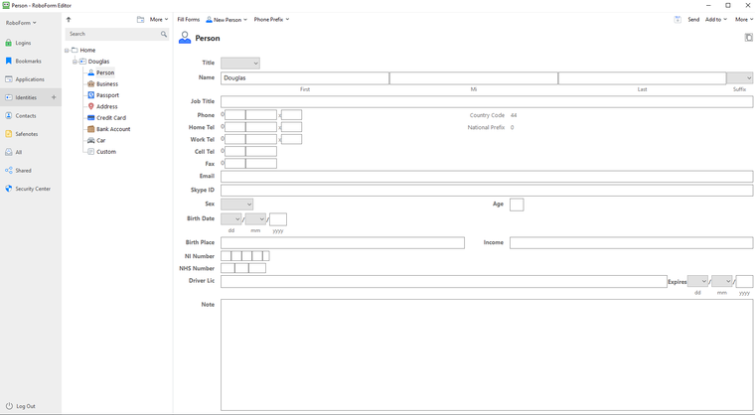755x415 pixels.
Task: Open the Birth Date month dropdown
Action: coord(255,219)
